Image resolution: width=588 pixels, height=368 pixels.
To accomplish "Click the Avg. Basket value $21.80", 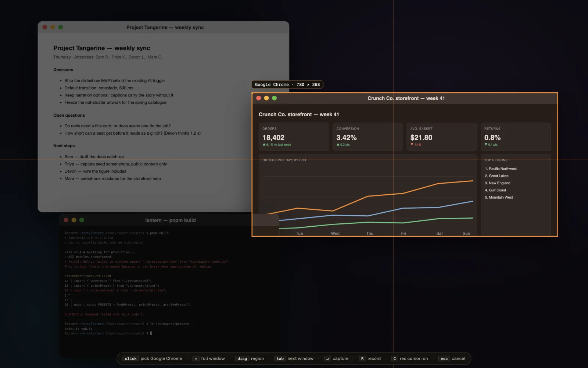I will pos(421,138).
